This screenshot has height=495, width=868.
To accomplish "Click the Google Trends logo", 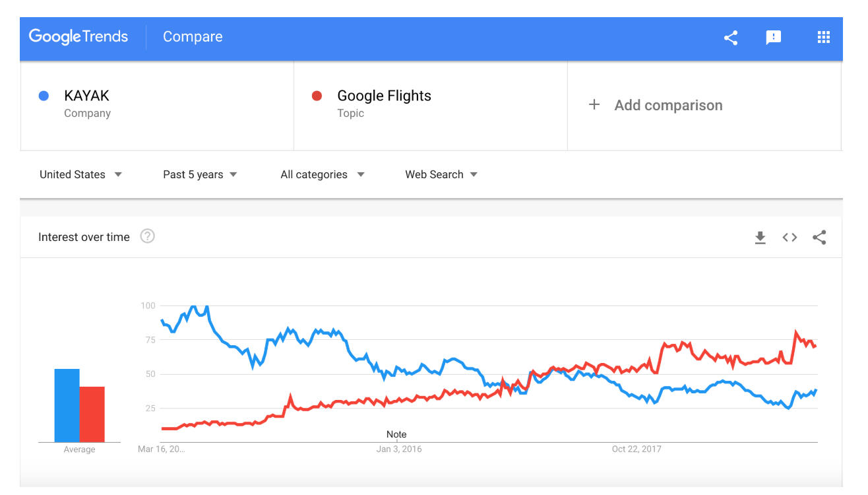I will 78,37.
